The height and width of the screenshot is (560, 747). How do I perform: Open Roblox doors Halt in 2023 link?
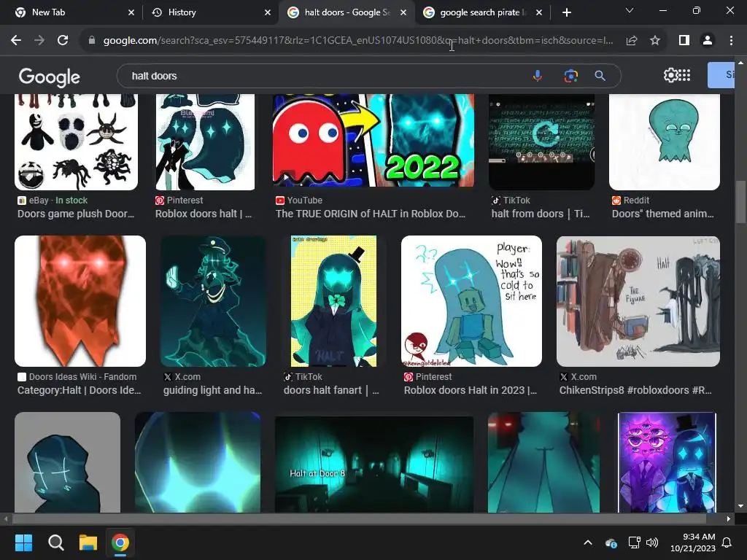[x=471, y=391]
